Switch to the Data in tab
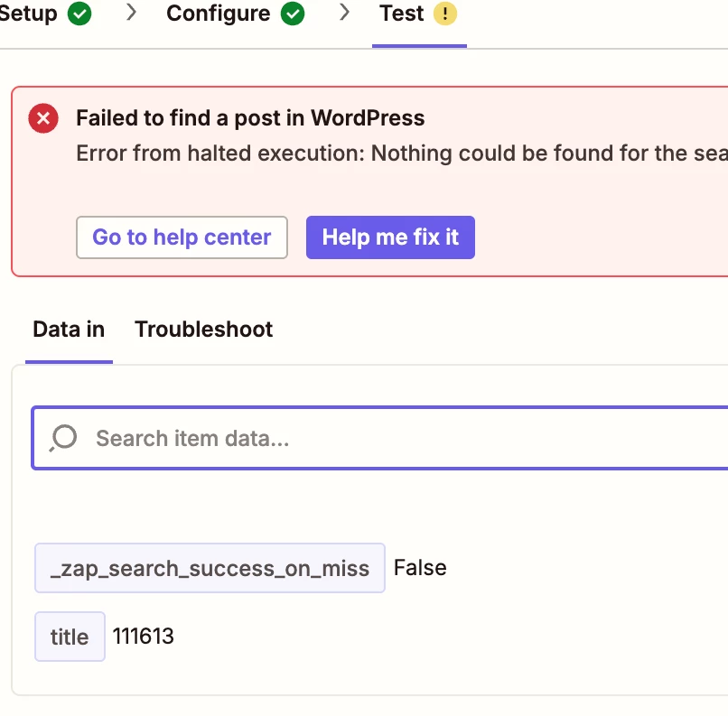Screen dimensions: 728x716 69,330
